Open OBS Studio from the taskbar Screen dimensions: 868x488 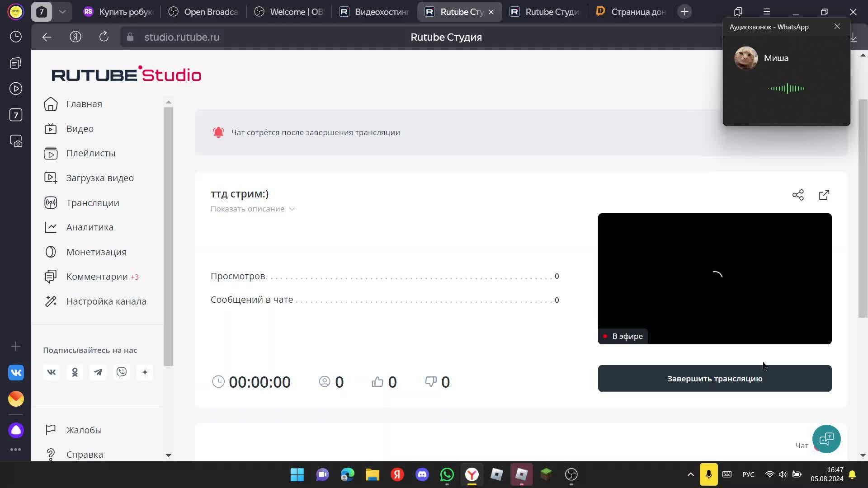coord(571,474)
